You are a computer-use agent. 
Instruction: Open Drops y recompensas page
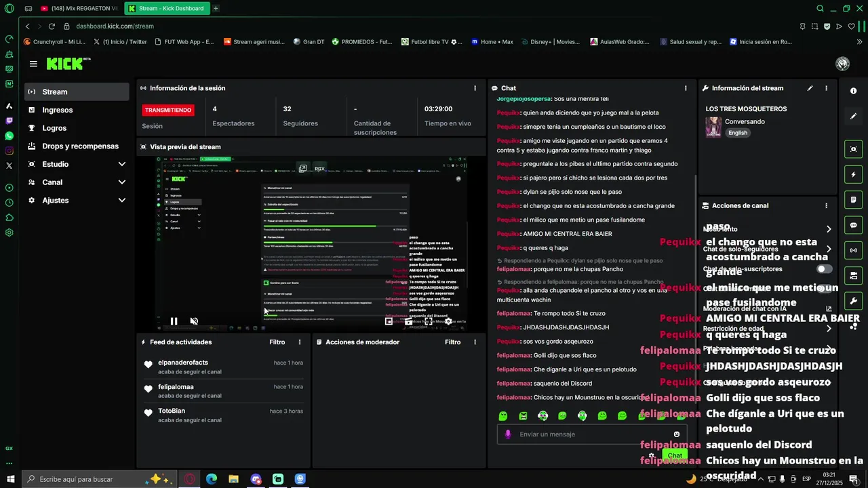77,146
